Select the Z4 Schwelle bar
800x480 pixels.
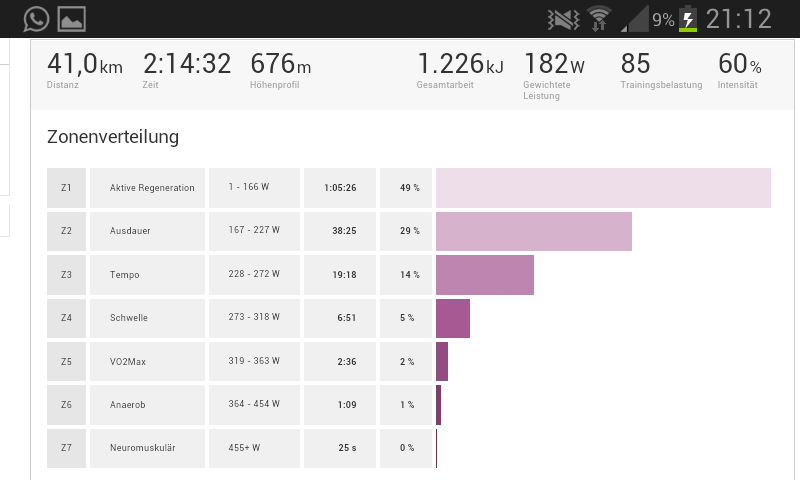(453, 318)
